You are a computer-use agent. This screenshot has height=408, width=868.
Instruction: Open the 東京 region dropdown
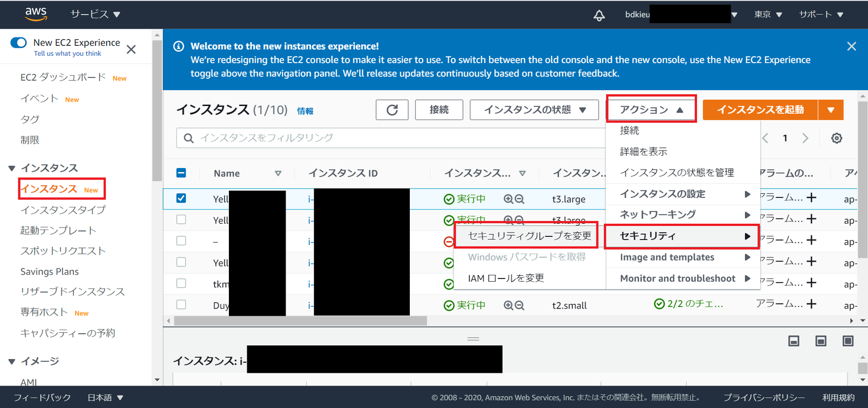point(768,14)
